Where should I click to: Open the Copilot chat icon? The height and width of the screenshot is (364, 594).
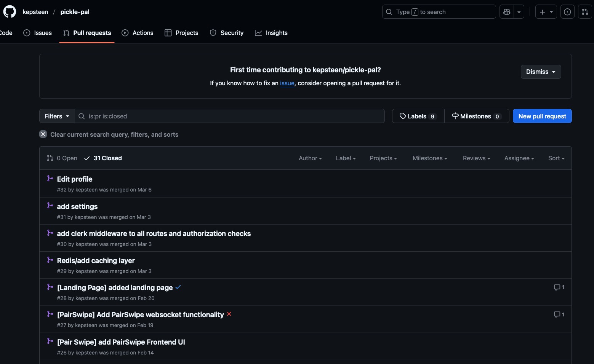point(506,11)
